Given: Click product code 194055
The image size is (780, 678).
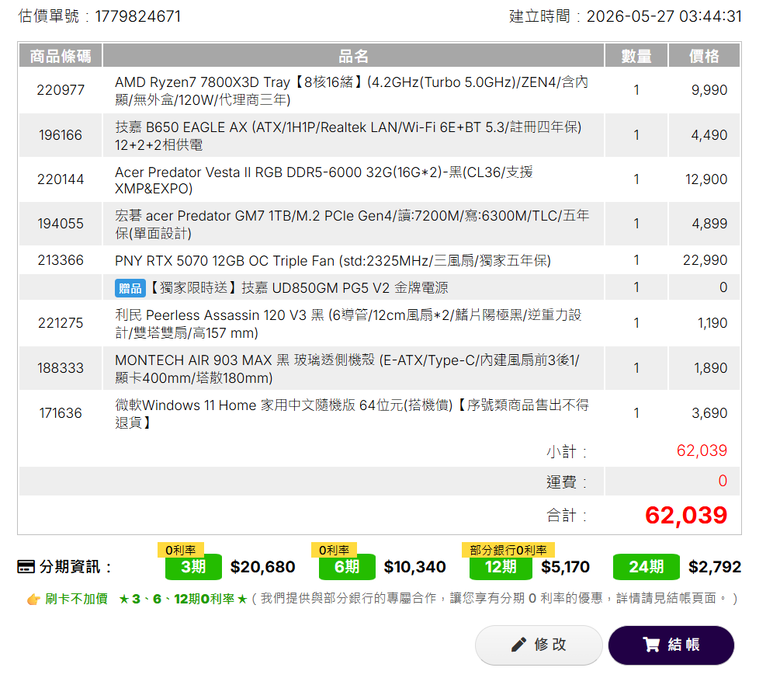Looking at the screenshot, I should [x=60, y=223].
